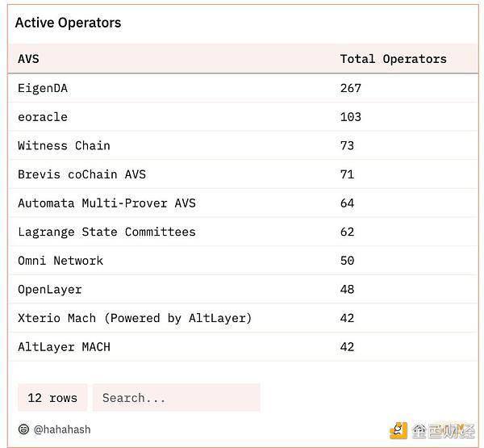The height and width of the screenshot is (448, 484).
Task: Select the EigenDA row name
Action: pyautogui.click(x=43, y=88)
